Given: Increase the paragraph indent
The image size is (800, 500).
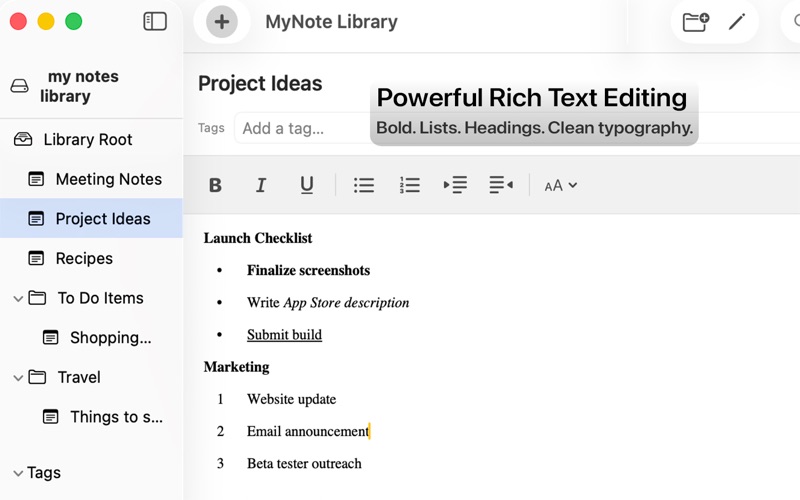Looking at the screenshot, I should (455, 185).
